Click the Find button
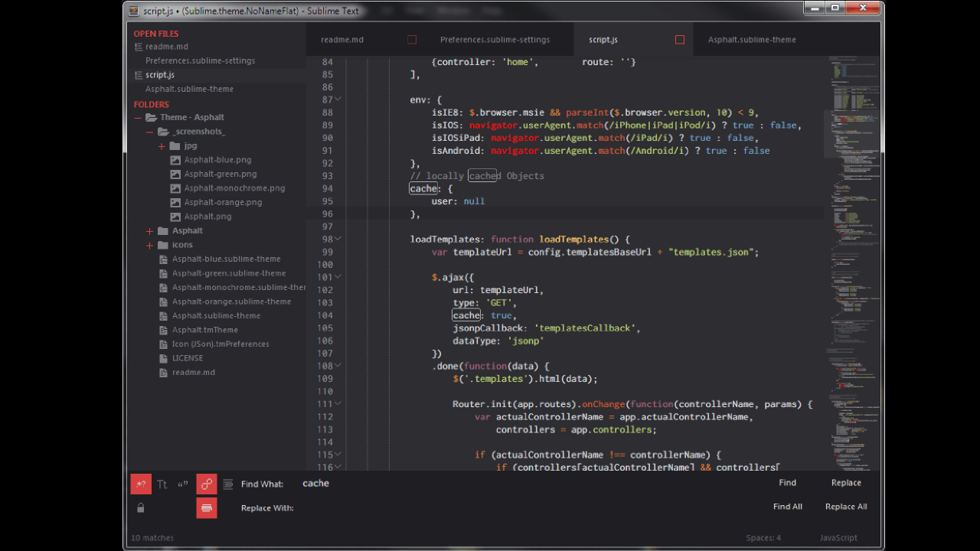The image size is (980, 551). (788, 483)
